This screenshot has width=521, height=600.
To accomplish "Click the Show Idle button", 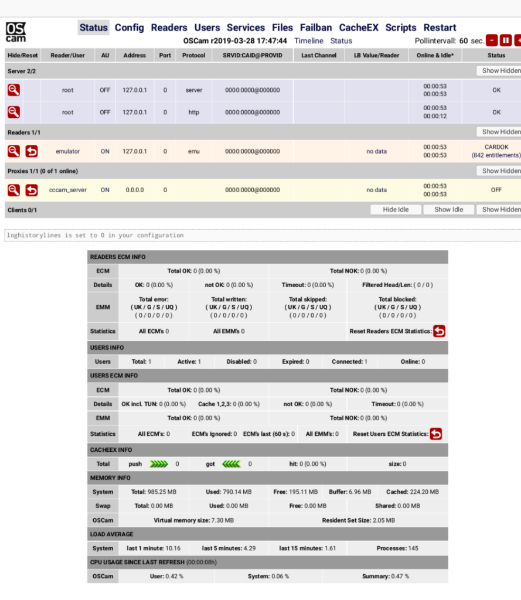I will (x=449, y=209).
